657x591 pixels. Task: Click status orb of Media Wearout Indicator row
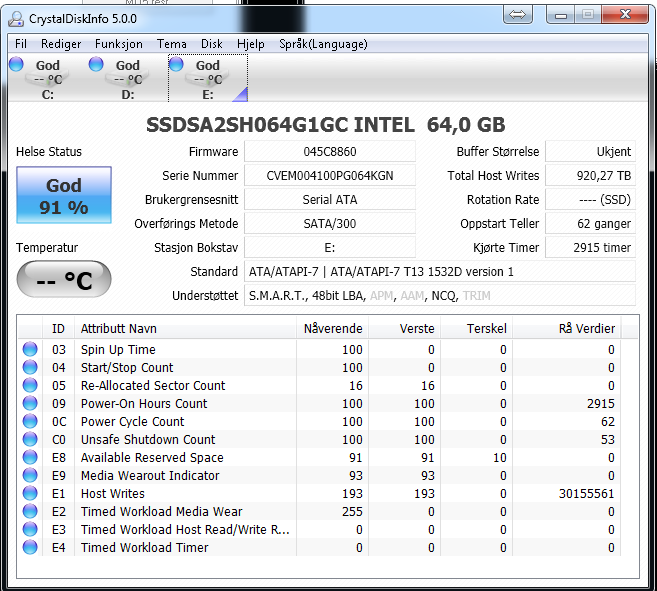tap(30, 475)
